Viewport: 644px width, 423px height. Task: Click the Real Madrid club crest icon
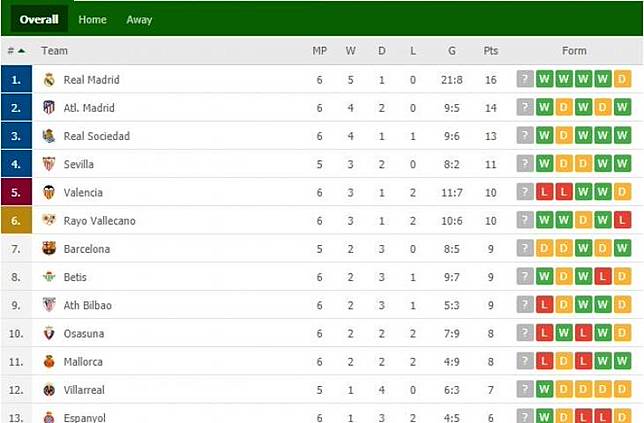point(49,80)
